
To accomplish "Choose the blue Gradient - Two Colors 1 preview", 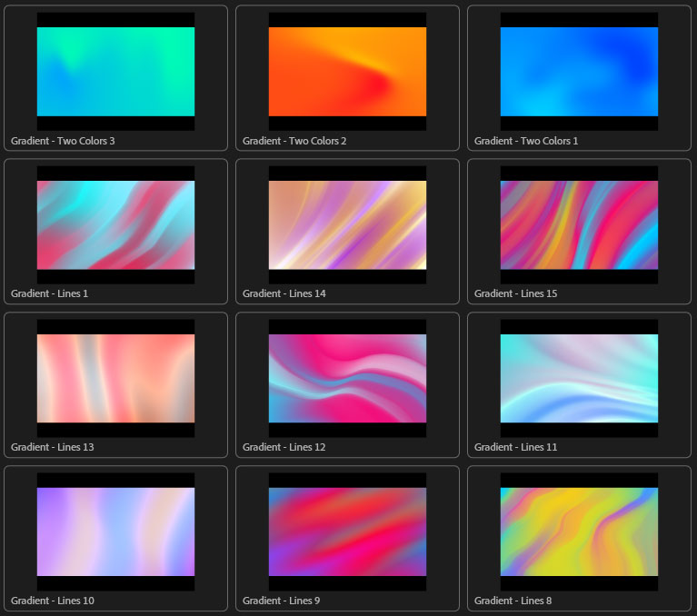I will coord(579,72).
